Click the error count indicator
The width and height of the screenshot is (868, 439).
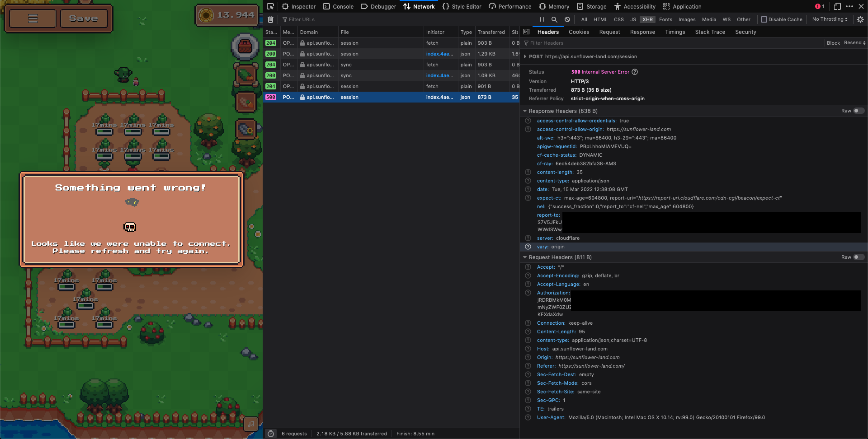click(820, 6)
